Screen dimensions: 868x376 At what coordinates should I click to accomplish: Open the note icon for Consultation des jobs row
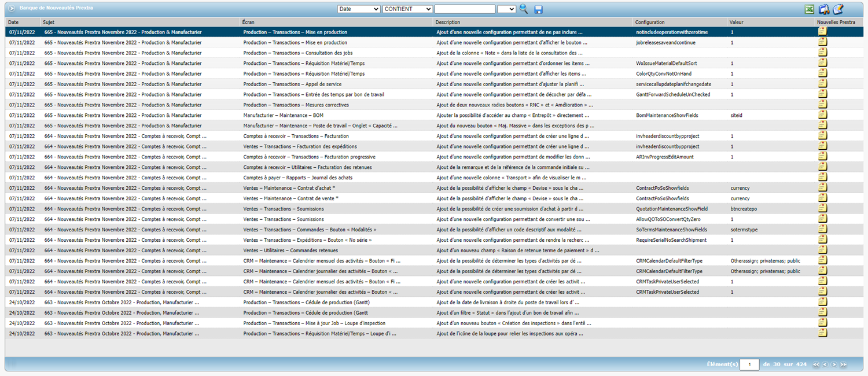tap(822, 53)
